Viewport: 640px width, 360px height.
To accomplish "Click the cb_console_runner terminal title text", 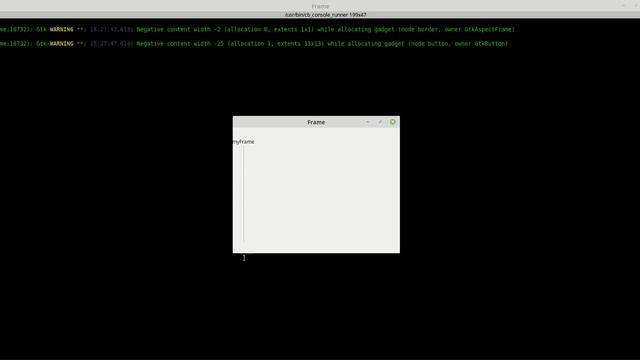I will click(325, 15).
